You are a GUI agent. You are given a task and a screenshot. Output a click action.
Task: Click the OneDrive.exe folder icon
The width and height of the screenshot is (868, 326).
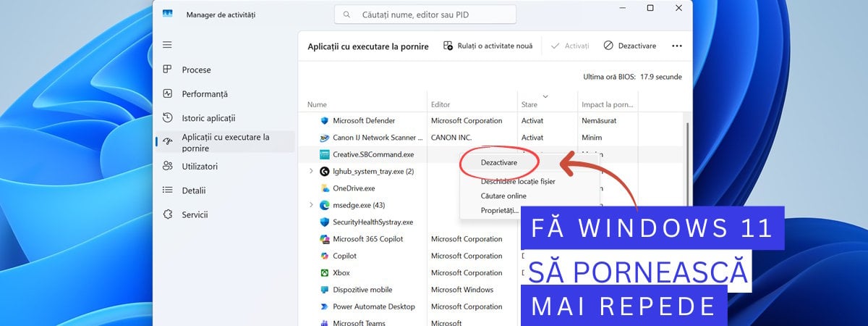tap(325, 188)
